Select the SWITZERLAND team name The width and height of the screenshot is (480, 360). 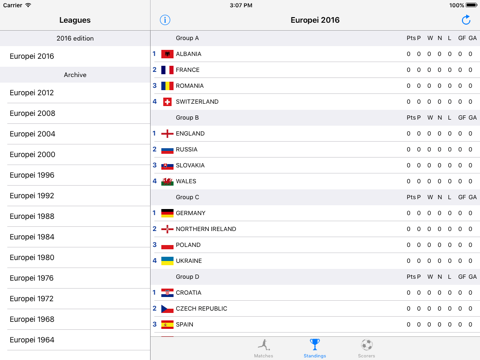(x=197, y=102)
